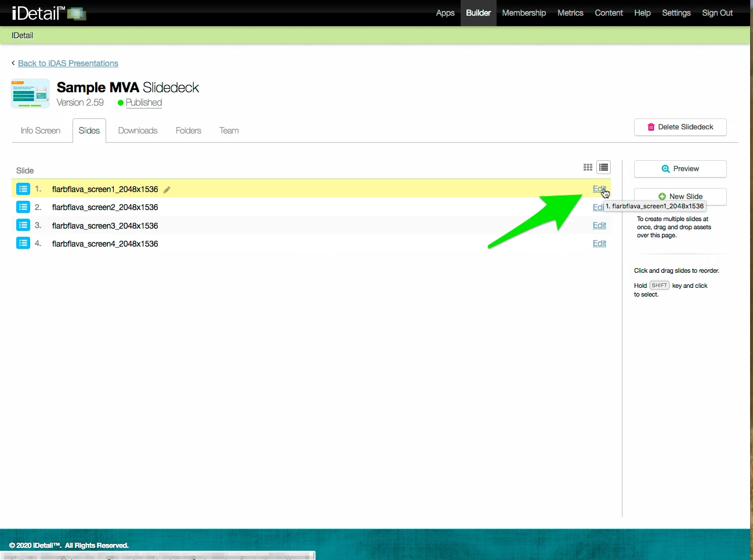Open the Content section
Image resolution: width=753 pixels, height=560 pixels.
coord(609,13)
